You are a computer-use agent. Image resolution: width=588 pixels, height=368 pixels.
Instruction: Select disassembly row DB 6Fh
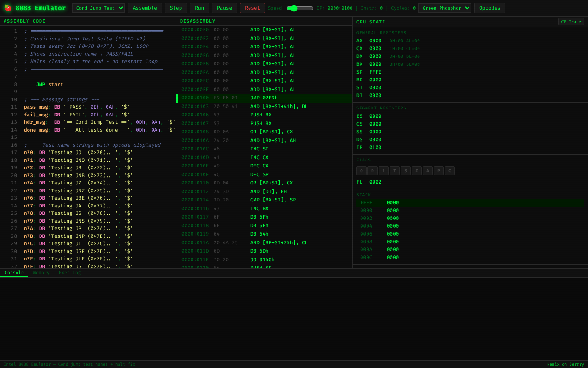tap(265, 217)
